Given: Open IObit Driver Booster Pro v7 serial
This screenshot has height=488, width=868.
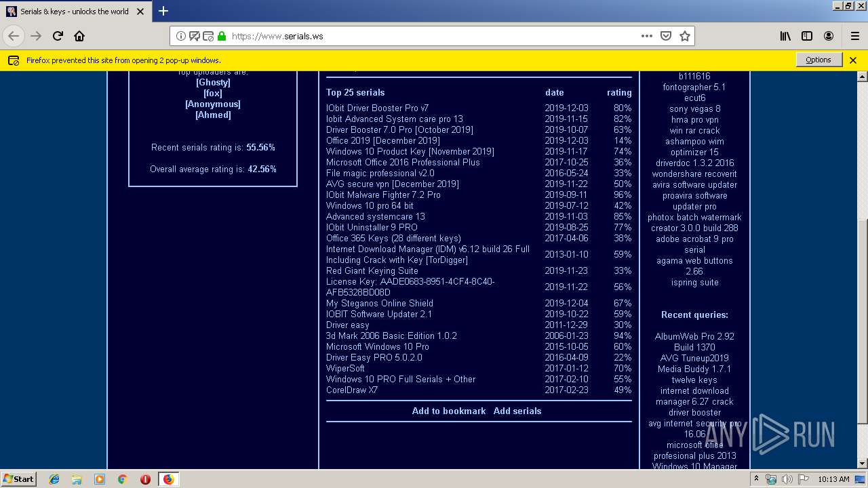Looking at the screenshot, I should [377, 108].
